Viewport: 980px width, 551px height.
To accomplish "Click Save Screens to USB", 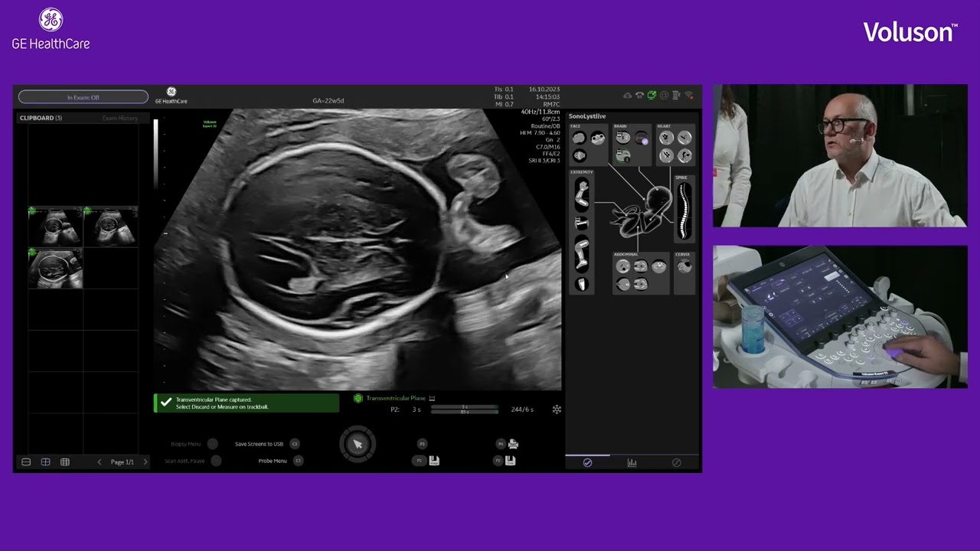I will [259, 444].
